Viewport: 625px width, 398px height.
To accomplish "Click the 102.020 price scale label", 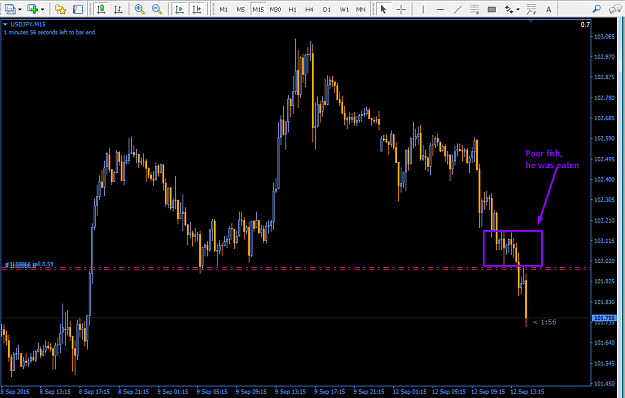I will point(604,261).
